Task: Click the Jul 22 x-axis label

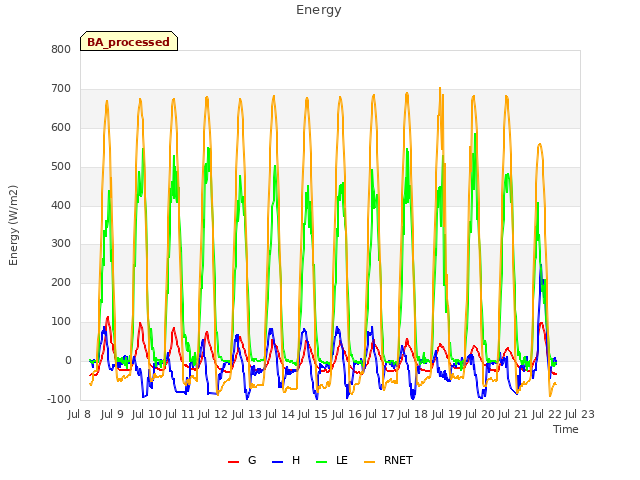Action: 546,414
